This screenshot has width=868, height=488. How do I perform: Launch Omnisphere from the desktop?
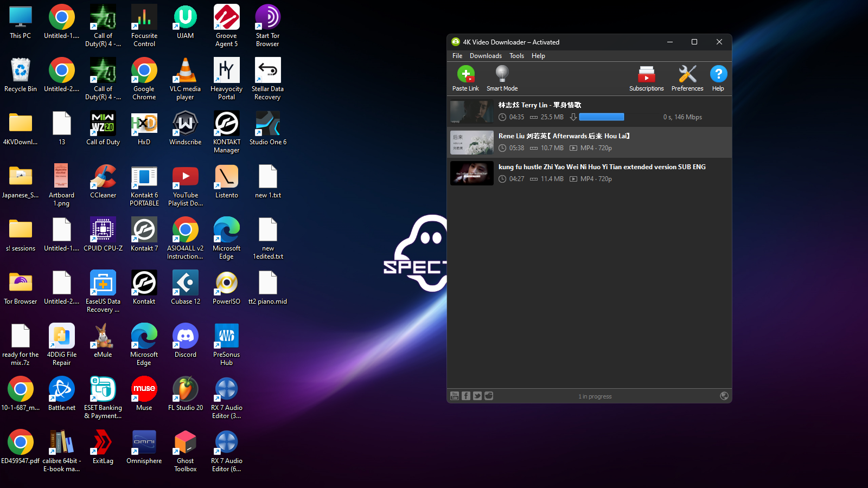tap(144, 448)
